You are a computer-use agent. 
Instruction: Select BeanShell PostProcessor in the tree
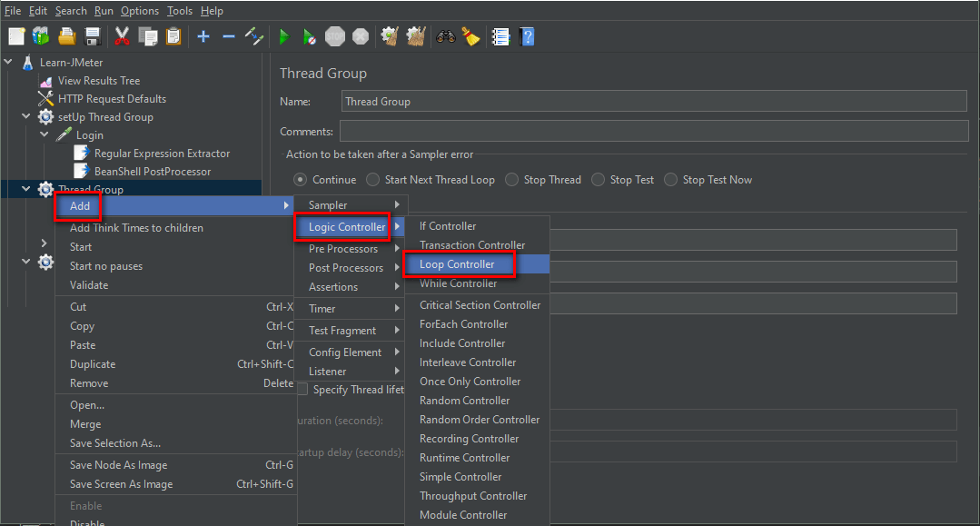(153, 172)
